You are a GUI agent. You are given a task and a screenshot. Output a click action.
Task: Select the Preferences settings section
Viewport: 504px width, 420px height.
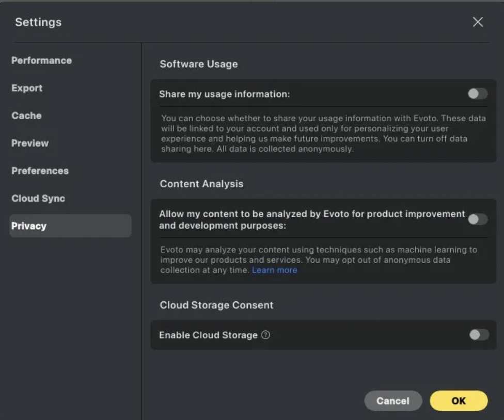coord(40,171)
